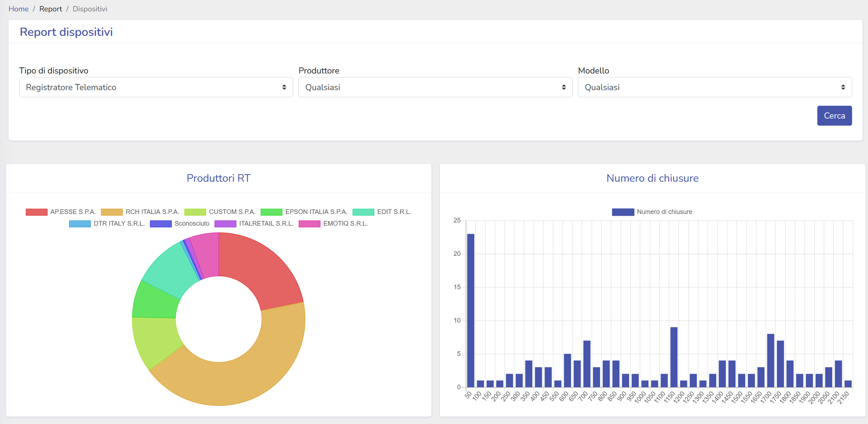Open the Produttore dropdown
The image size is (868, 424).
tap(435, 87)
